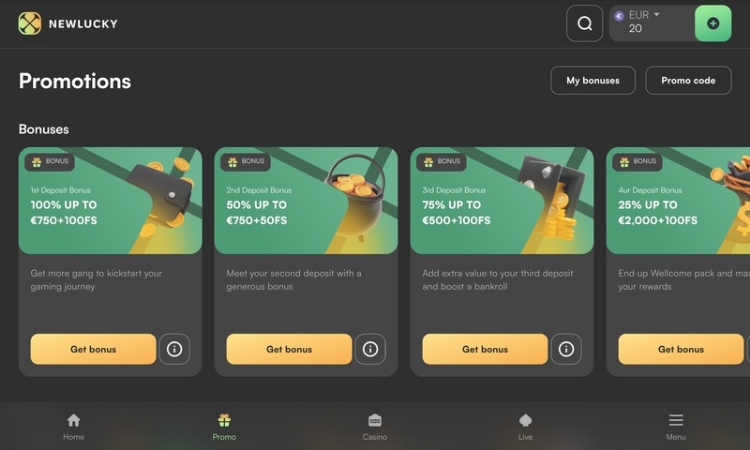This screenshot has width=750, height=450.
Task: Get bonus for 1st Deposit offer
Action: click(x=93, y=349)
